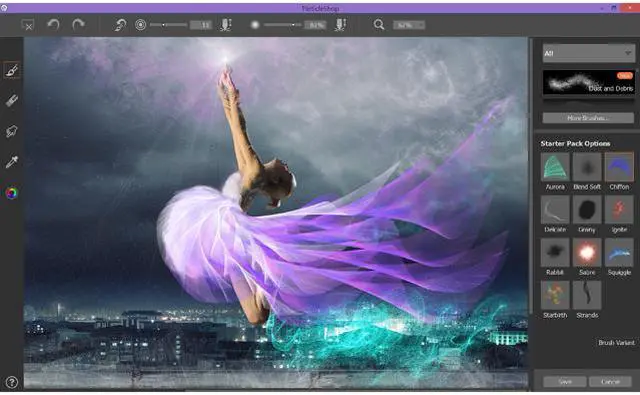The image size is (640, 395).
Task: Click the canvas vertical scrollbar
Action: point(530,175)
